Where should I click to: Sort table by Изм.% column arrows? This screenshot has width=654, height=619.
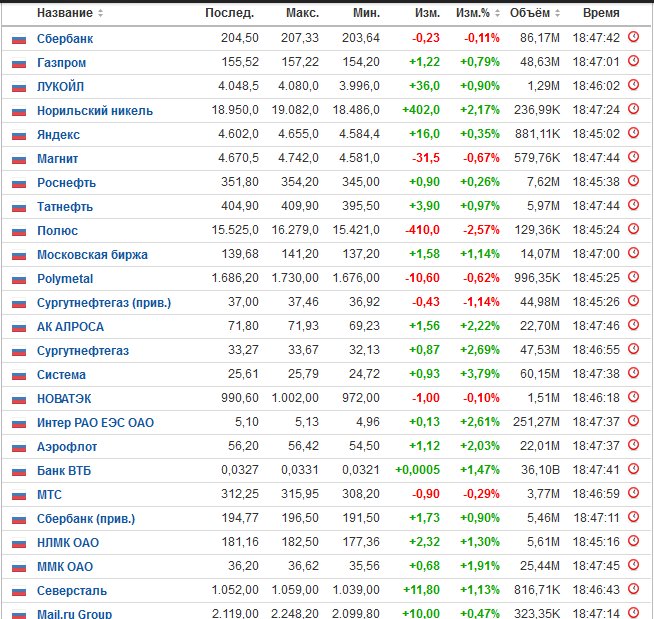(x=497, y=13)
